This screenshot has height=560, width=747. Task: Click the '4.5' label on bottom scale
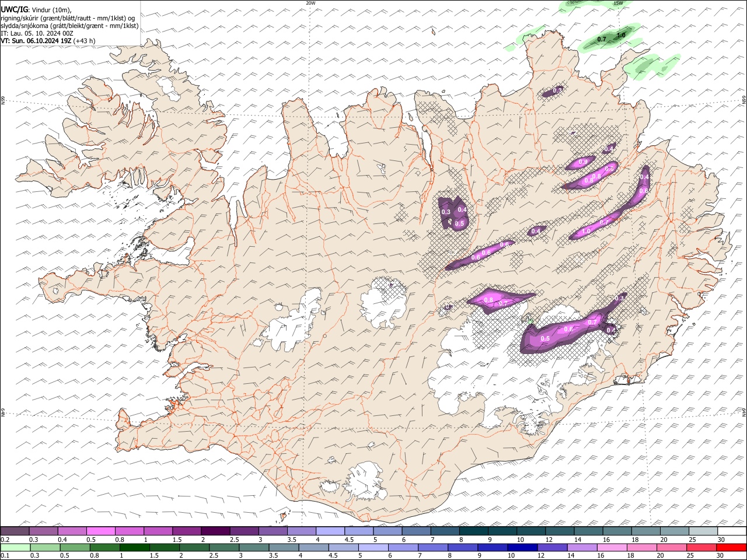tap(333, 556)
